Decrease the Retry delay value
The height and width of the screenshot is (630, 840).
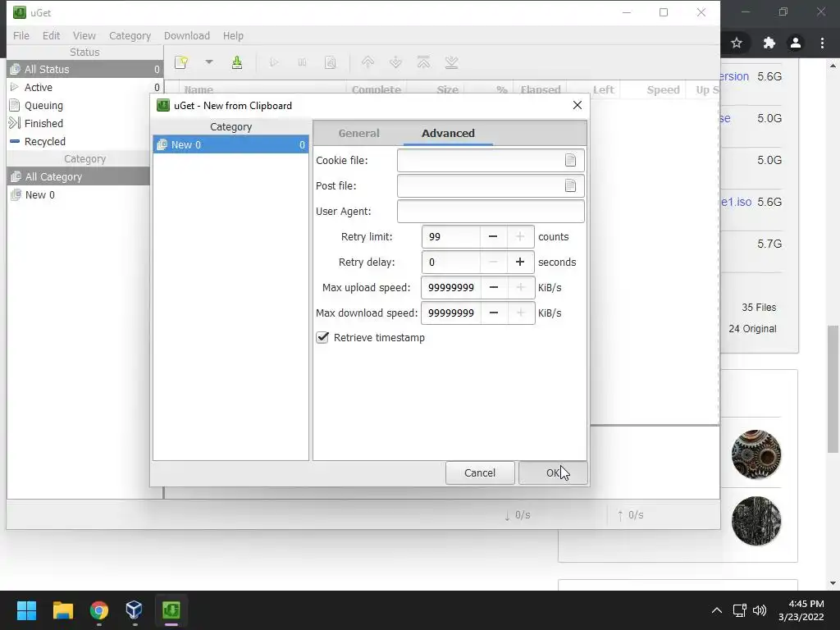click(493, 262)
